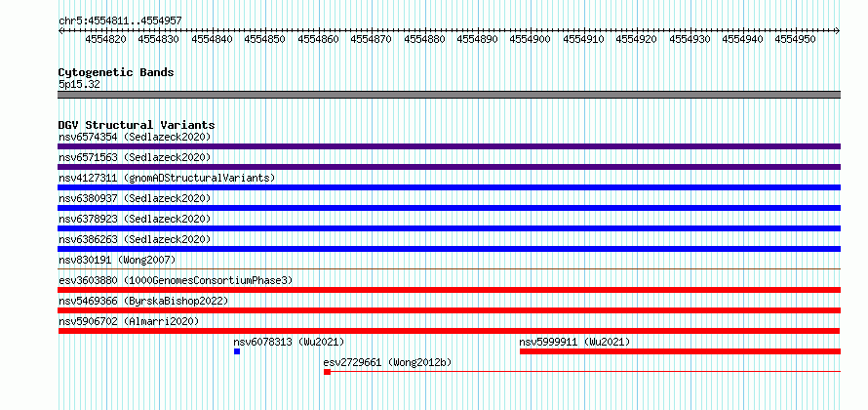Image resolution: width=868 pixels, height=410 pixels.
Task: Click the nsv6380937 (Sedlazeck2020) label
Action: pyautogui.click(x=135, y=198)
